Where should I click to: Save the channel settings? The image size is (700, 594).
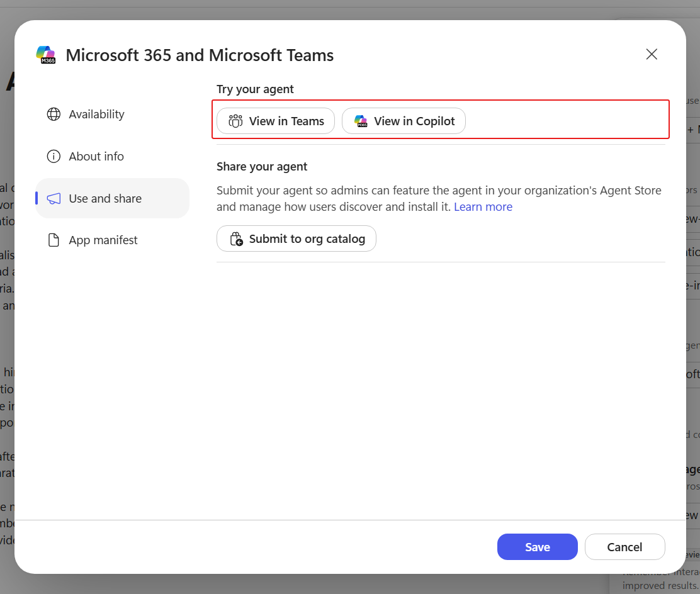coord(537,547)
